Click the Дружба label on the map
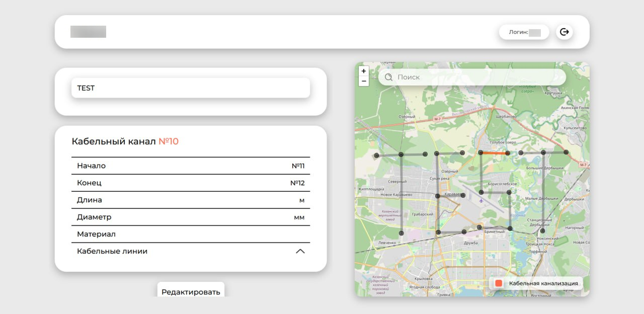 (x=471, y=243)
